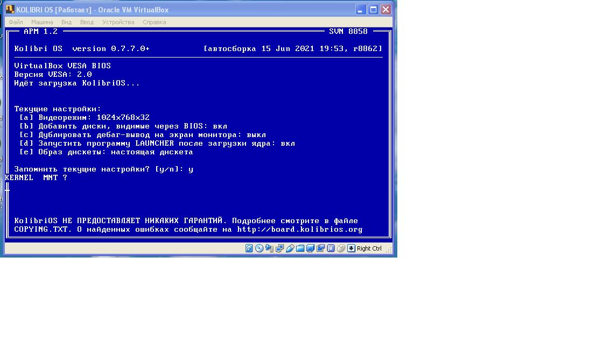Open the Машина menu

click(42, 22)
